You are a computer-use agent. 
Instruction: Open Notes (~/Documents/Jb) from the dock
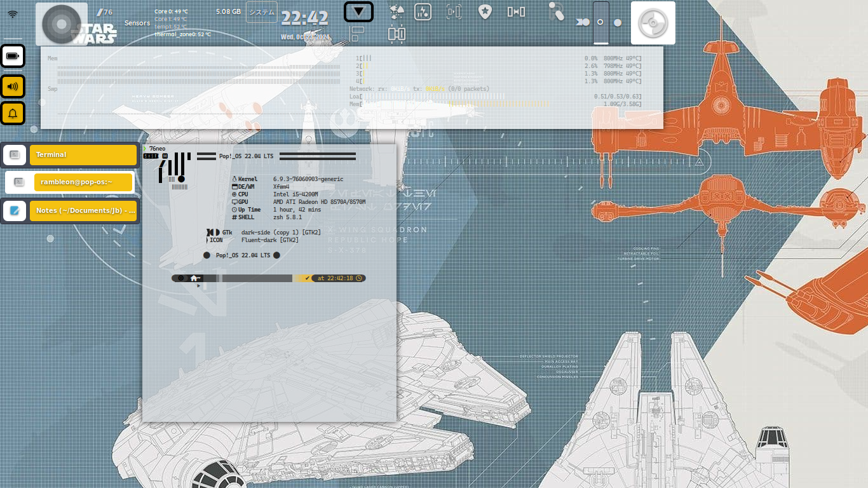[83, 210]
